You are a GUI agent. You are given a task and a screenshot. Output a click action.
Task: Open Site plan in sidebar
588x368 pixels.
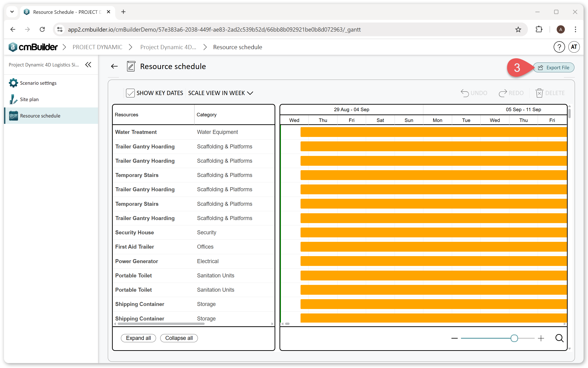[51, 99]
